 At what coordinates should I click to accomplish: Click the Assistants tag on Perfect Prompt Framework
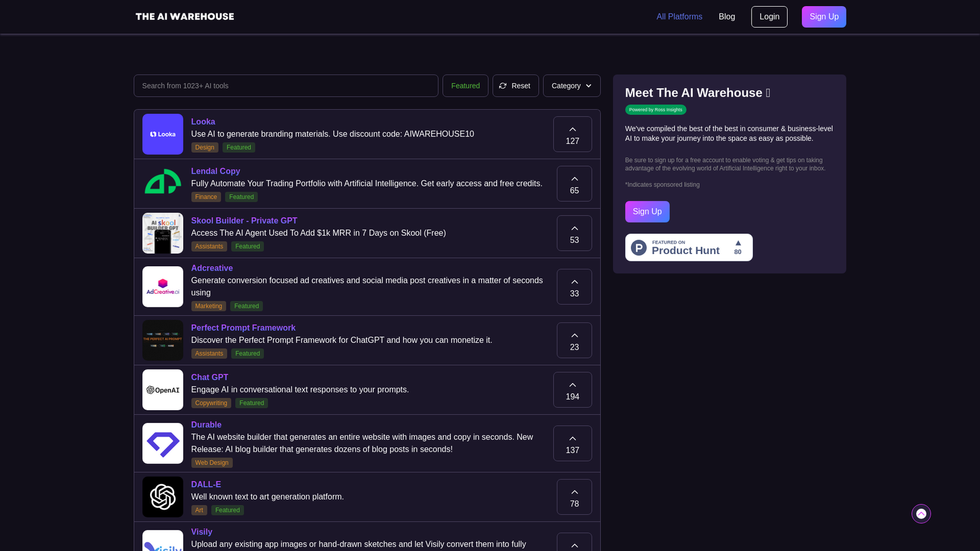tap(209, 354)
